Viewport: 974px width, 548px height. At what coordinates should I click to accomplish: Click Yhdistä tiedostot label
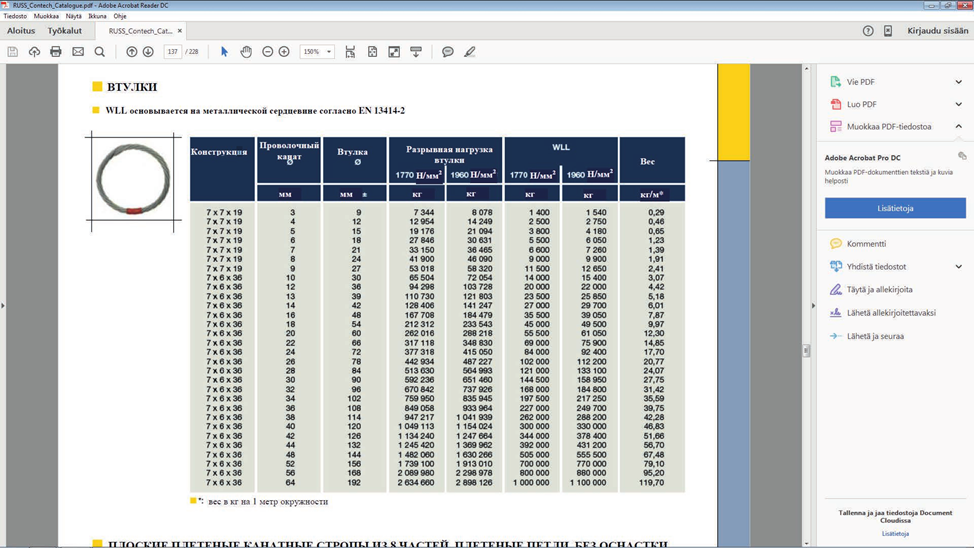click(876, 267)
